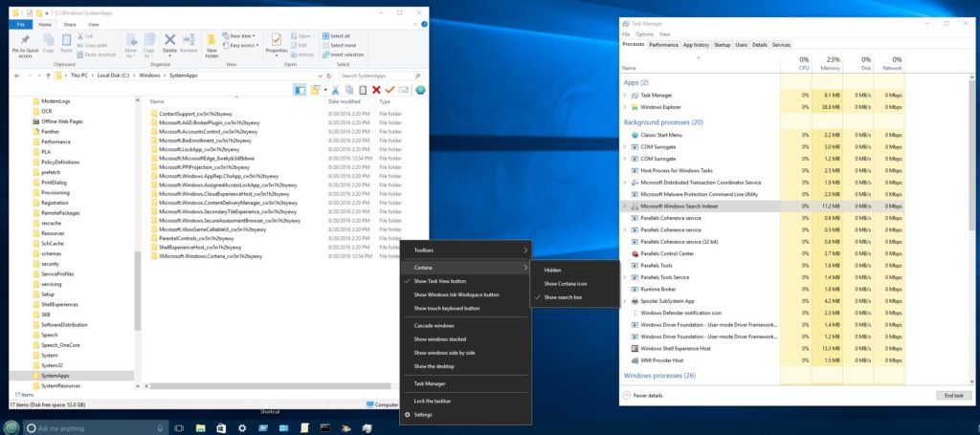Click the scissors cut icon in toolbar

click(x=336, y=89)
